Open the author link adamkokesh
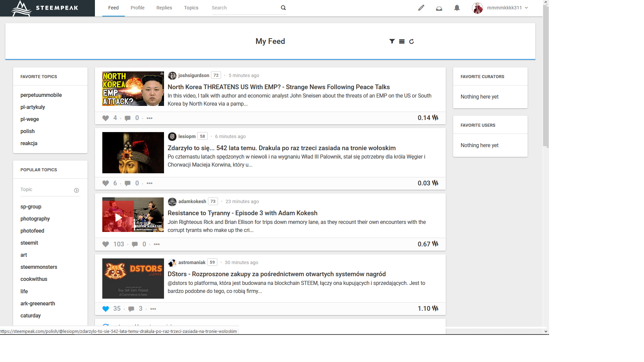This screenshot has width=644, height=362. coord(192,201)
